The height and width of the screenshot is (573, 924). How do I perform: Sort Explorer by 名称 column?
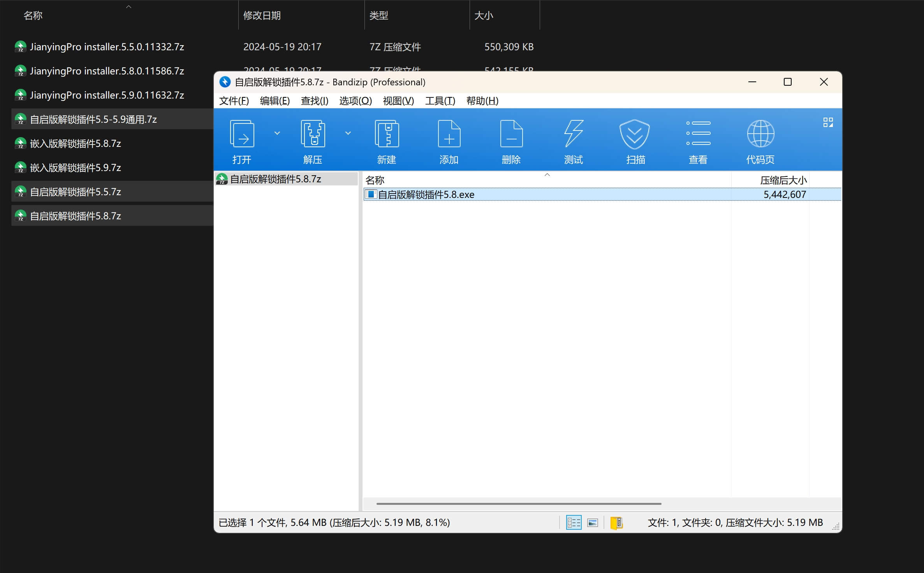click(33, 16)
